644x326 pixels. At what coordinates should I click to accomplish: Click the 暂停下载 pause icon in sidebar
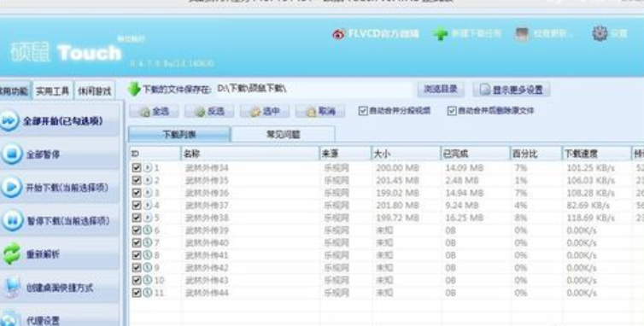12,221
